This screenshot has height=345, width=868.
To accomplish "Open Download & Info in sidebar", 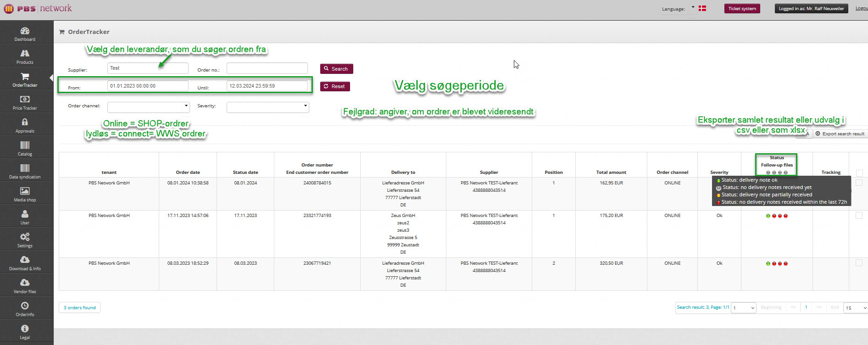I will [x=25, y=263].
